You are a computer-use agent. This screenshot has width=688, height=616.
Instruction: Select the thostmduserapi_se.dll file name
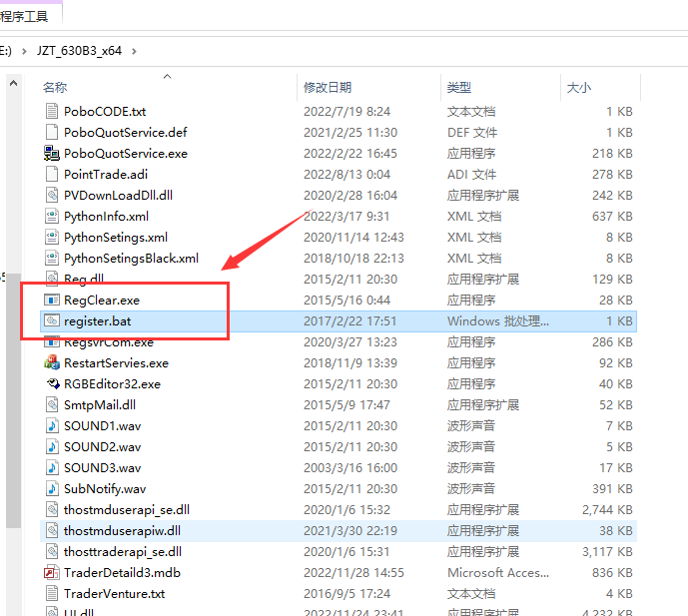coord(127,510)
